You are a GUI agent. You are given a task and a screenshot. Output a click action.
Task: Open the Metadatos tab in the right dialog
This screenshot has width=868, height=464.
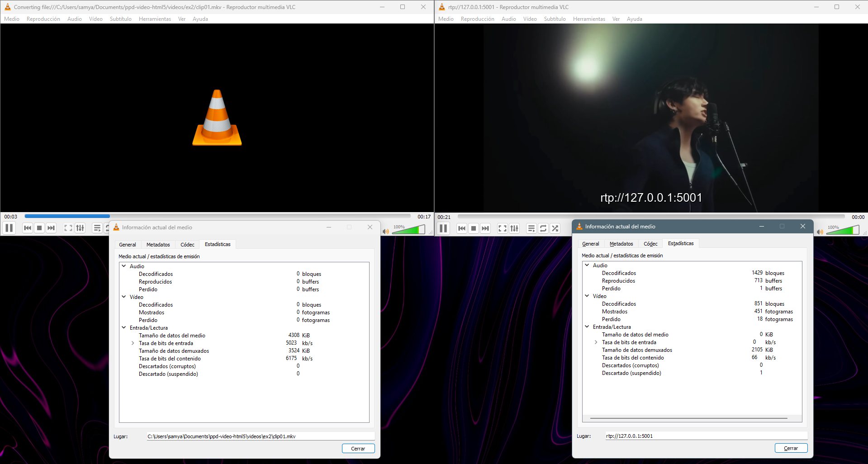coord(621,244)
